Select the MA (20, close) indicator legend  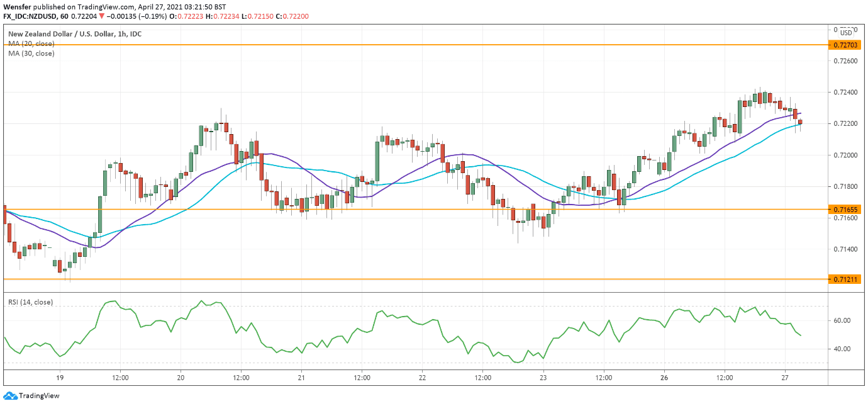(x=31, y=43)
